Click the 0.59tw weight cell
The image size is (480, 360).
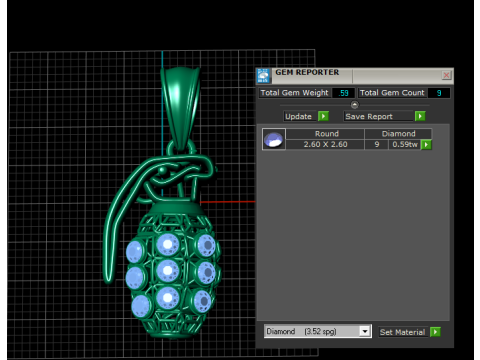click(x=405, y=144)
